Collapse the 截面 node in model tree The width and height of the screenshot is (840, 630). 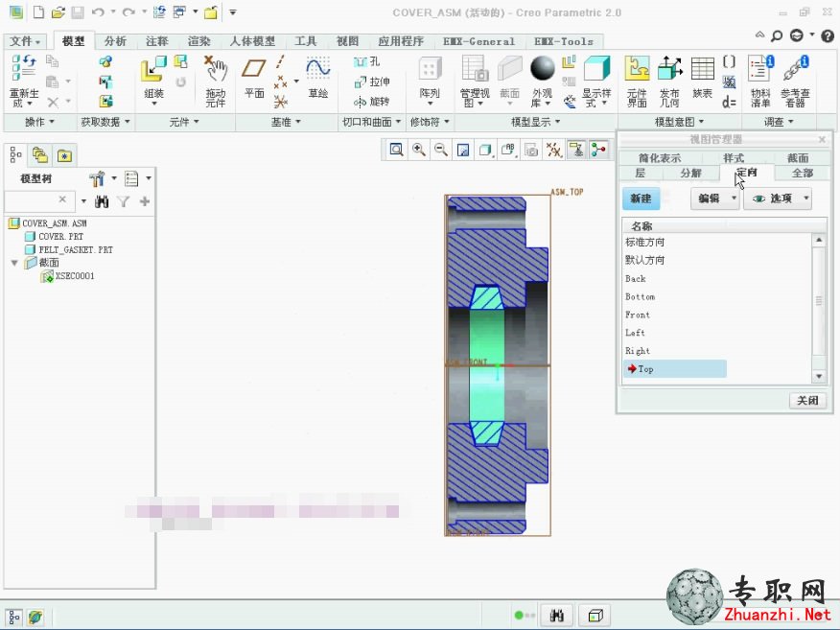[14, 263]
